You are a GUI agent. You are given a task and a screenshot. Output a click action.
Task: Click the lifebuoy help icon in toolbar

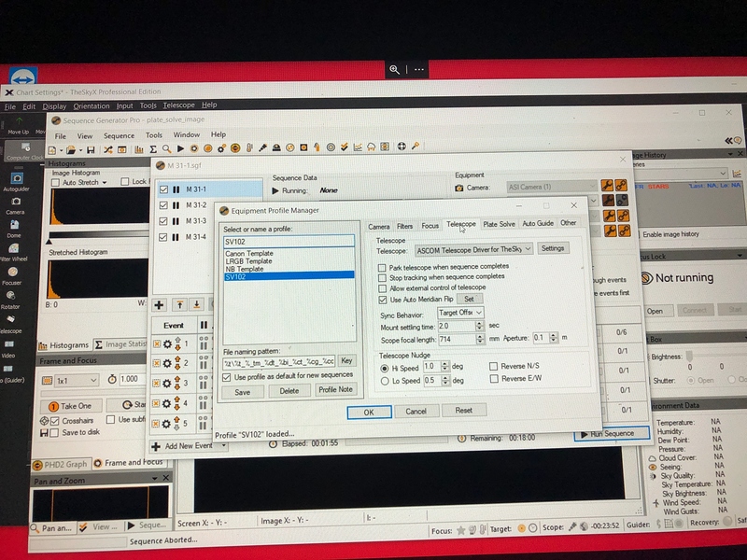(402, 147)
